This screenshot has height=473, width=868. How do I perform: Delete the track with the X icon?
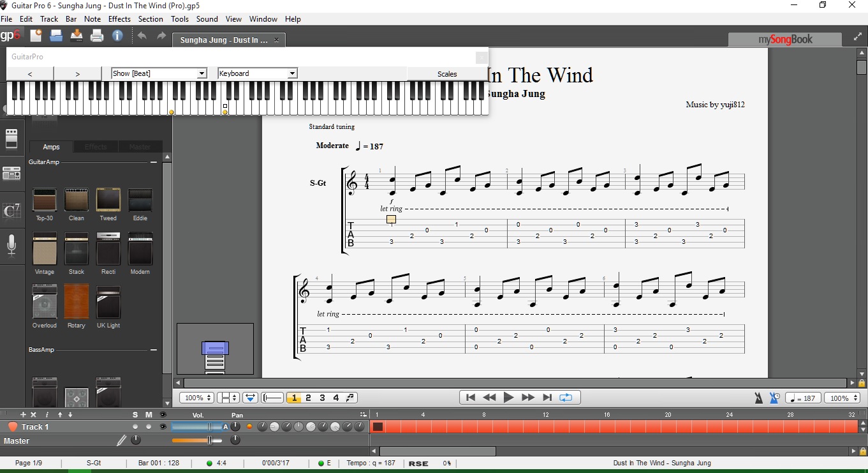pos(34,415)
